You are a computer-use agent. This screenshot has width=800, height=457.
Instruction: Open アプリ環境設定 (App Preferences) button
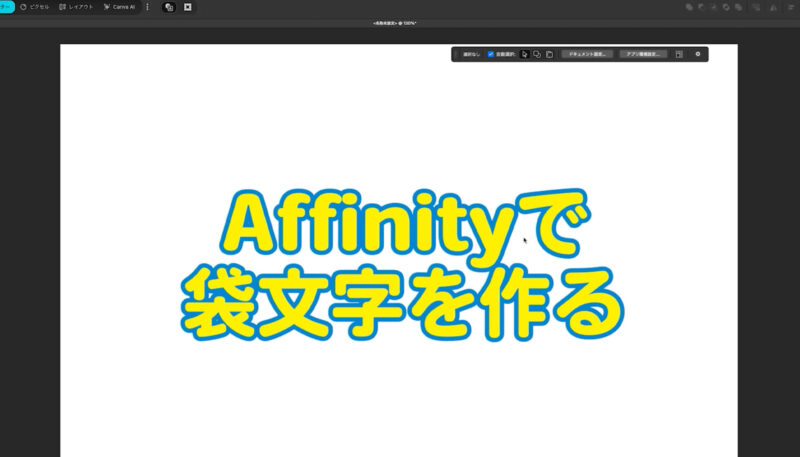pyautogui.click(x=643, y=54)
